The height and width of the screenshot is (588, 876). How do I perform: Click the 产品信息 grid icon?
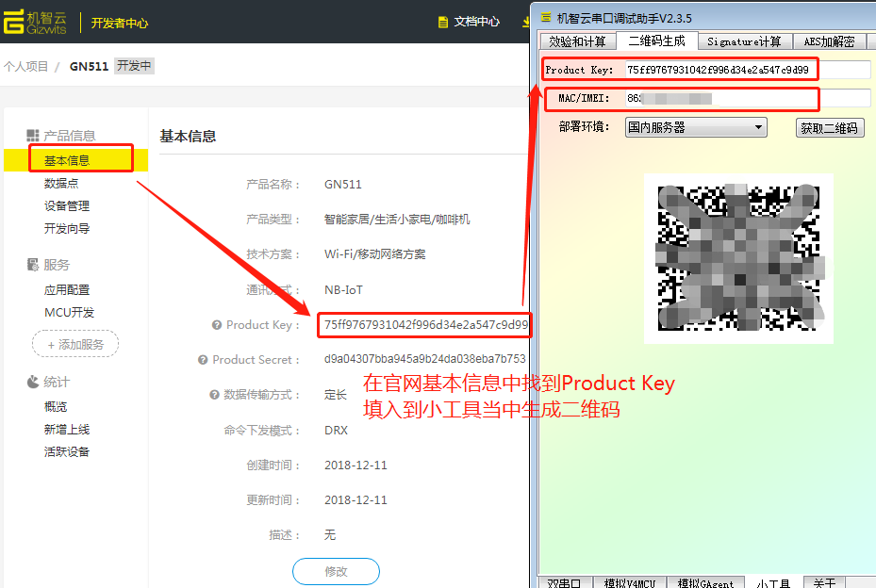click(x=32, y=136)
